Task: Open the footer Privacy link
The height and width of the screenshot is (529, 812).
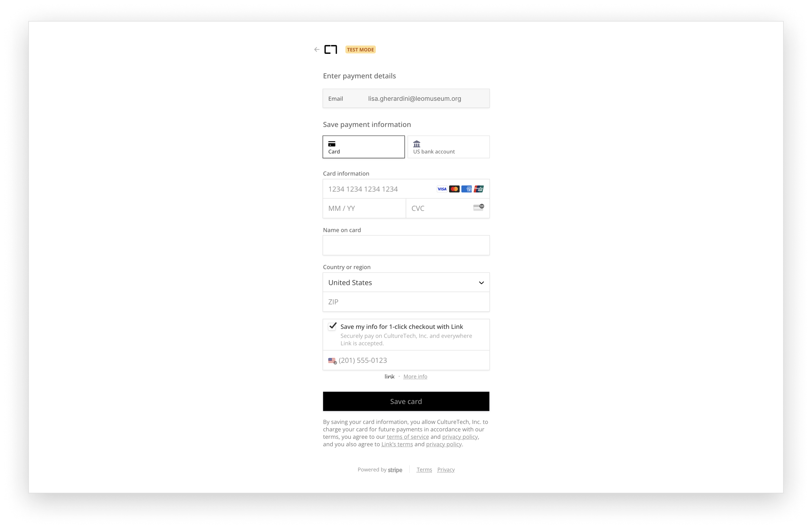Action: coord(446,470)
